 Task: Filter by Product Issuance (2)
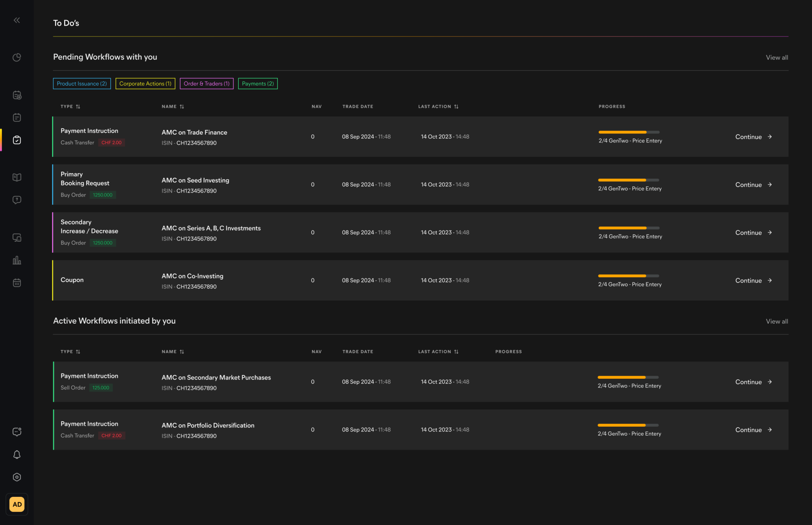point(82,84)
